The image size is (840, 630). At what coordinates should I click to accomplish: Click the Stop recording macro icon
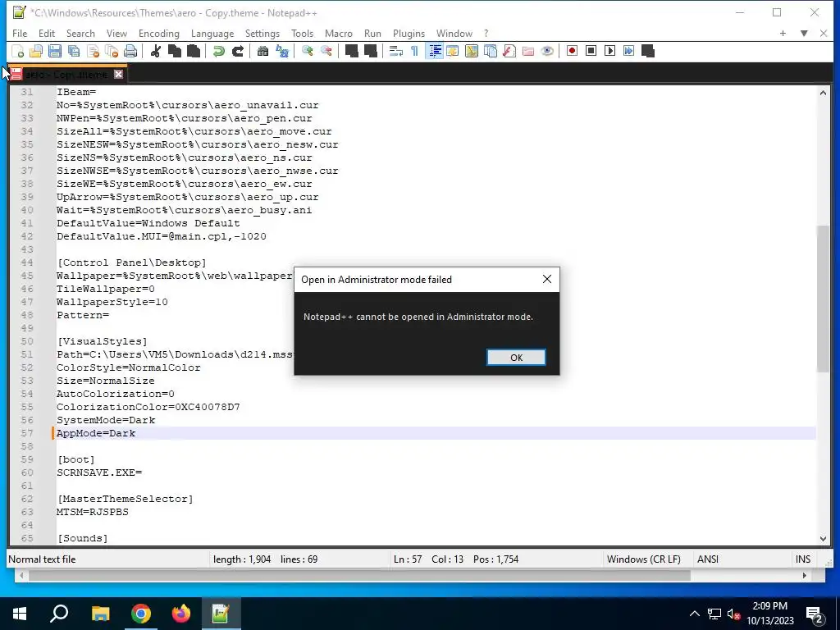(x=591, y=51)
